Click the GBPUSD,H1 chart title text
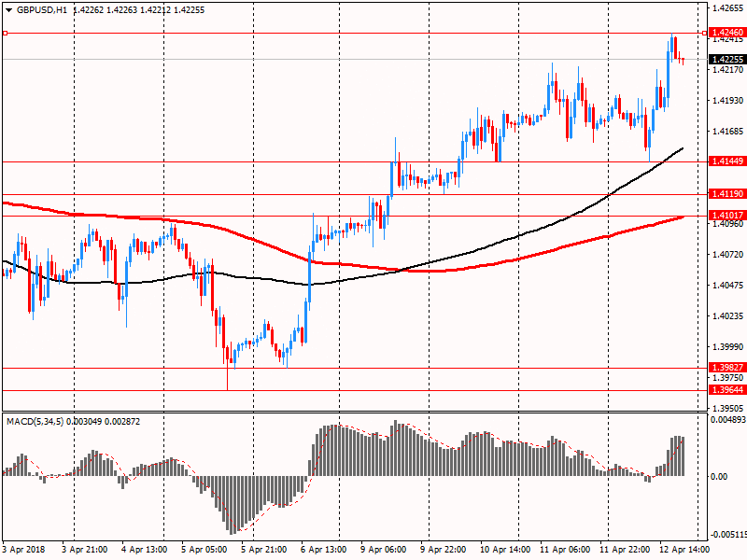Viewport: 747px width, 560px height. tap(42, 10)
